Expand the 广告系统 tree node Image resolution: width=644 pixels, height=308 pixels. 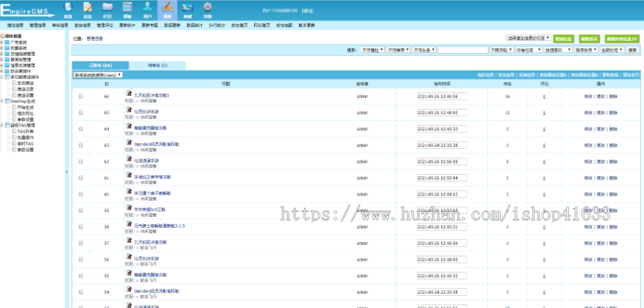click(3, 42)
